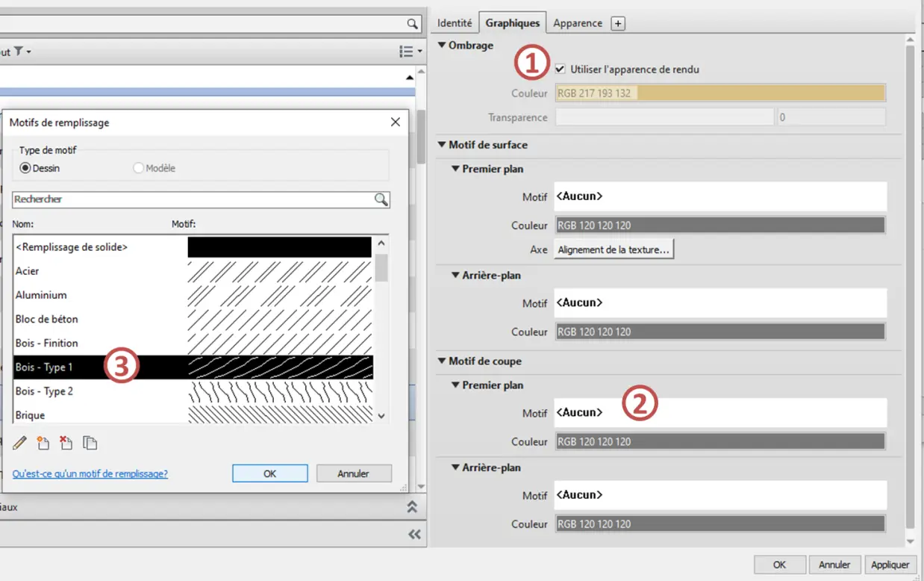Click Appliquer in the material editor
The height and width of the screenshot is (581, 924).
tap(890, 565)
